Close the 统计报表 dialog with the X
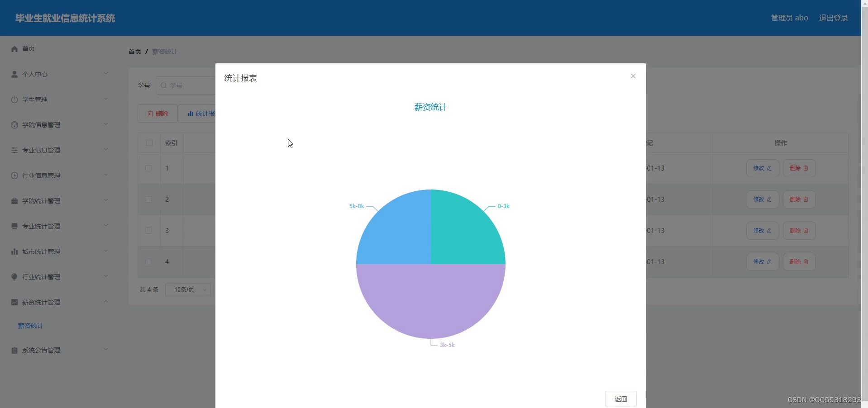 point(633,76)
